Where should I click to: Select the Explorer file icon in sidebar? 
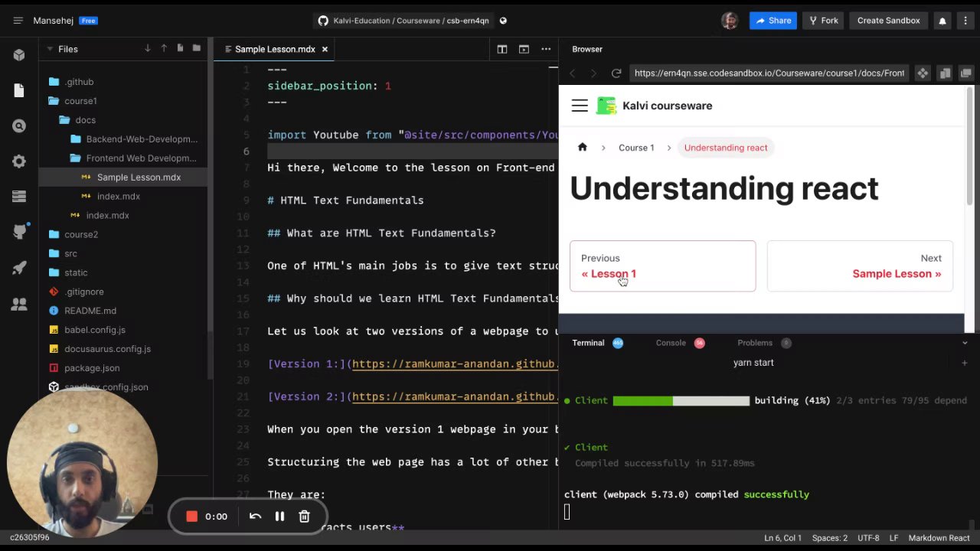click(19, 90)
